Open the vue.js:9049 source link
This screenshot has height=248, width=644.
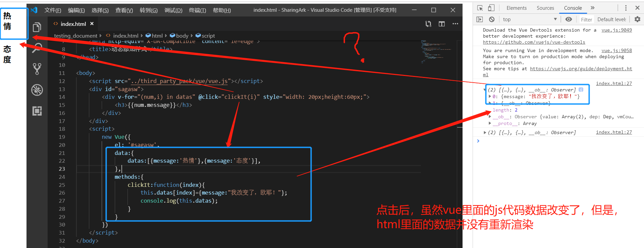(616, 30)
